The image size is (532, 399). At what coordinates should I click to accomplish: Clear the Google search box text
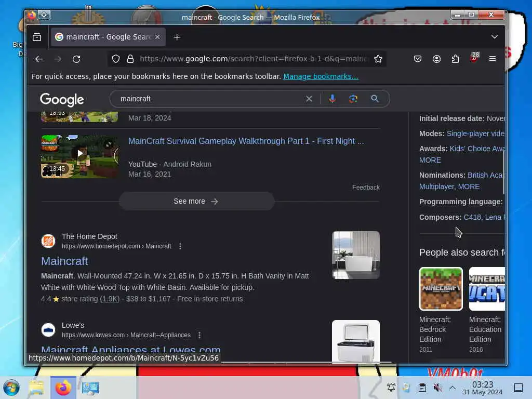point(309,99)
